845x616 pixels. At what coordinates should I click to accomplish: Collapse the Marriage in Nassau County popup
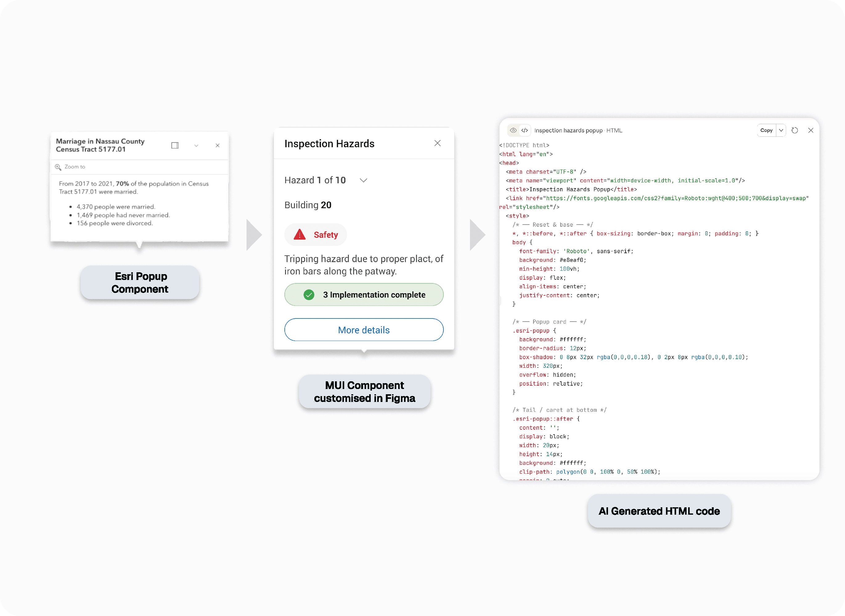[x=196, y=145]
